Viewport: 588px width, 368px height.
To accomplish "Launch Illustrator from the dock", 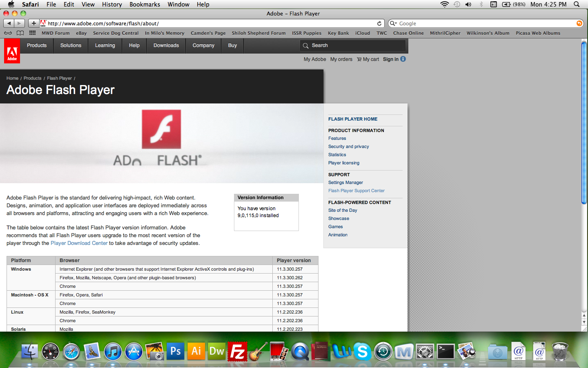I will click(196, 351).
